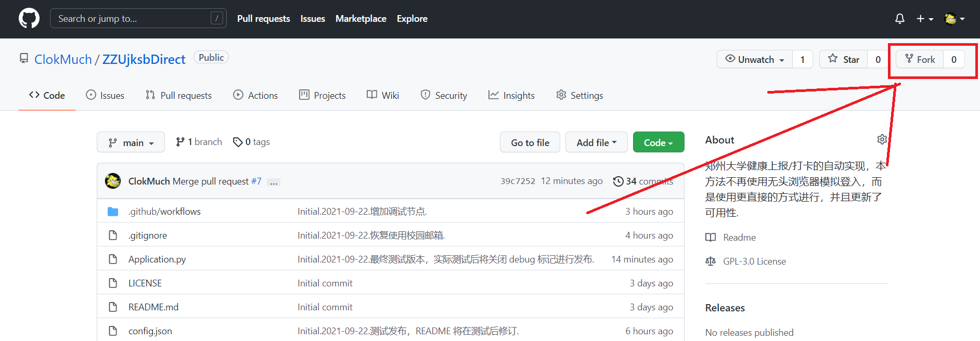
Task: Open the ClokMuch owner profile link
Action: point(63,59)
